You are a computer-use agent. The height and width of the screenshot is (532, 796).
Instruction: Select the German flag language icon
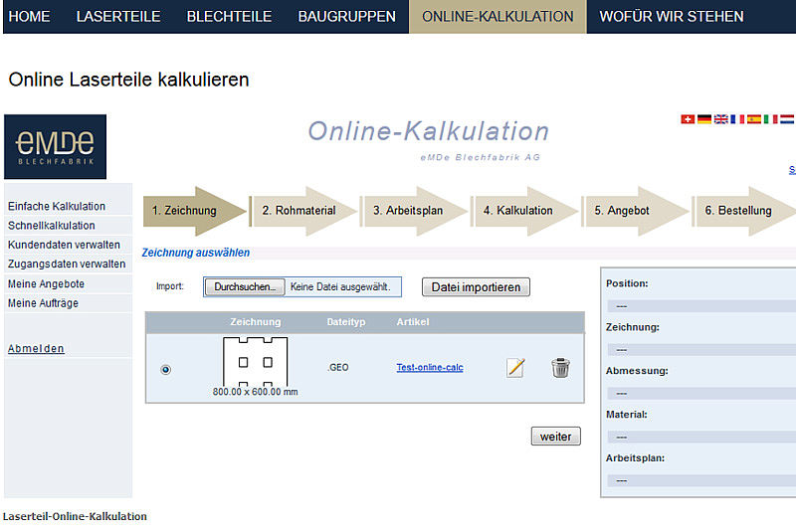pyautogui.click(x=704, y=119)
